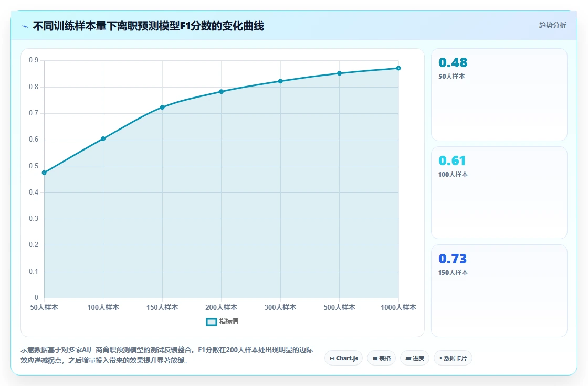Image resolution: width=588 pixels, height=386 pixels.
Task: Click the x-axis label 500人样本
Action: [339, 307]
